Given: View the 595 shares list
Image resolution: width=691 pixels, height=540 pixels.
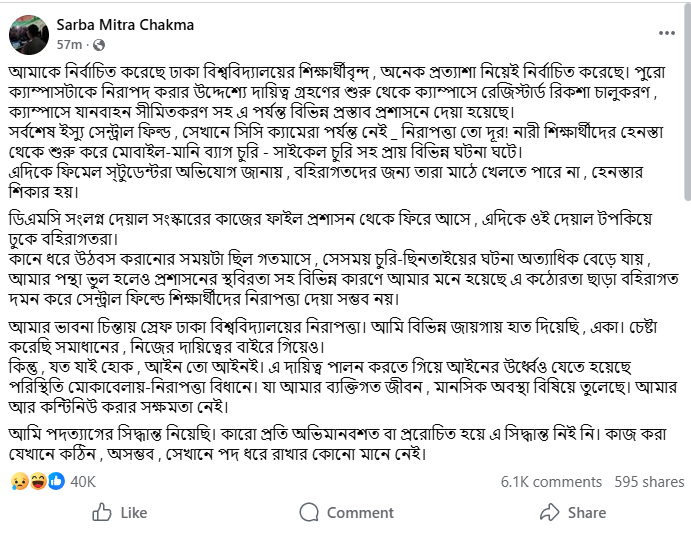Looking at the screenshot, I should [649, 482].
